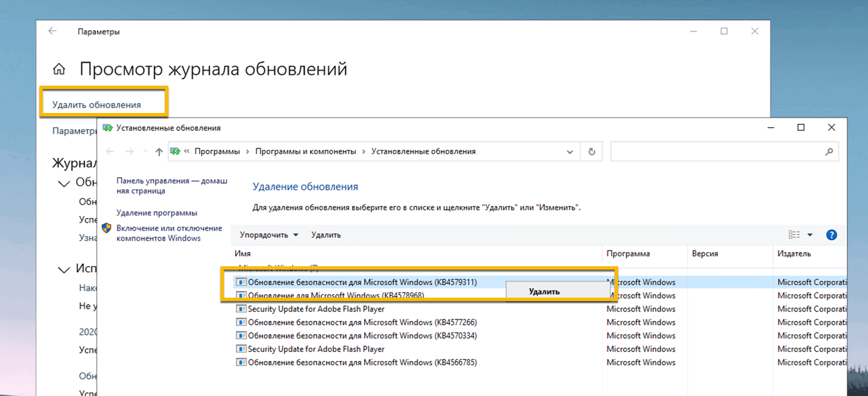Open 'Включение или отключение компонентов Windows'
Viewport: 868px width, 396px height.
[x=169, y=233]
